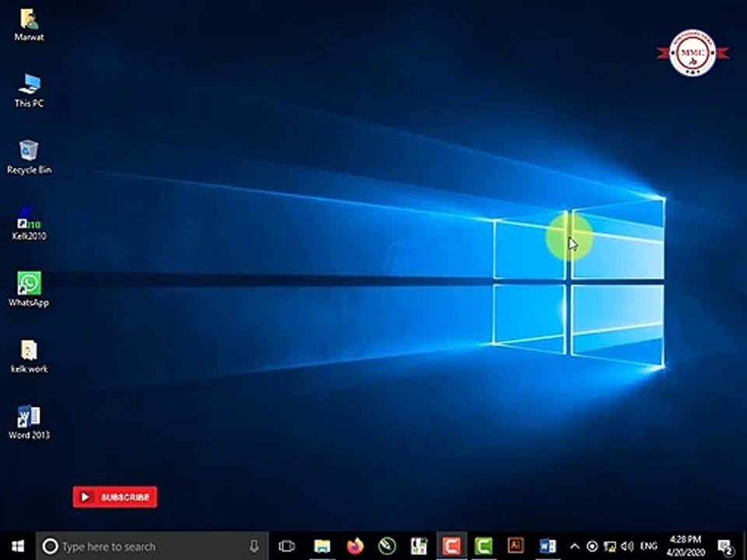The width and height of the screenshot is (747, 560).
Task: Click the Type here to search box
Action: (x=152, y=546)
